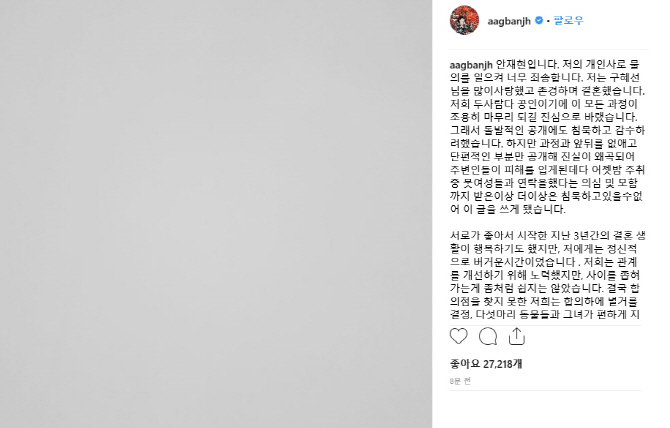This screenshot has height=428, width=670.
Task: Click the last visible line 결정, 다섯마리 동물들과
Action: [545, 314]
